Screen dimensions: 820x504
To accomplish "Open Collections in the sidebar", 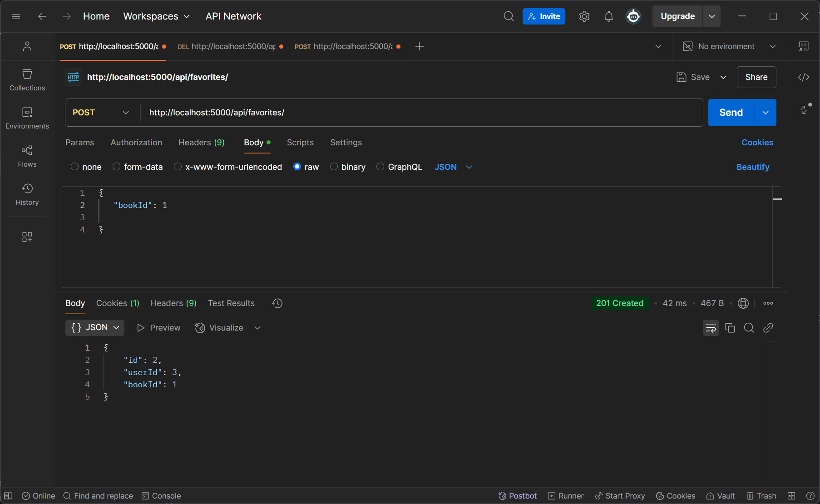I will [27, 80].
